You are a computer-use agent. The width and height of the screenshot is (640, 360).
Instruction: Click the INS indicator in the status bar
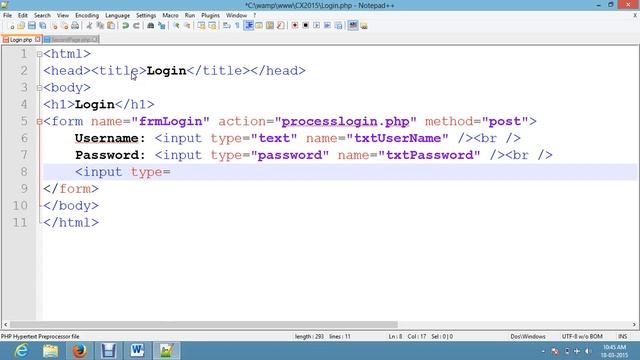pos(622,336)
